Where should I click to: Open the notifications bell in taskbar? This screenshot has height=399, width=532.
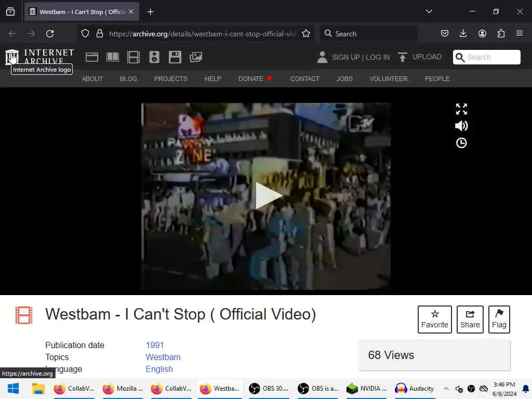click(x=526, y=389)
